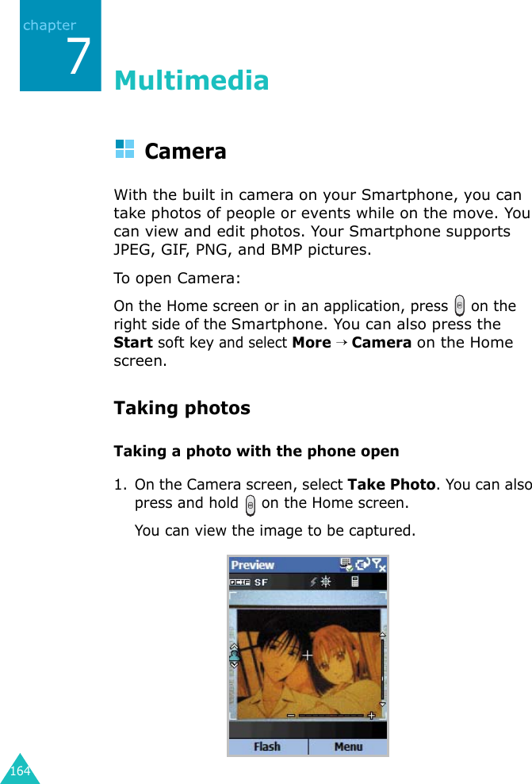Click the center crosshair in preview
The image size is (532, 784).
coord(307,655)
